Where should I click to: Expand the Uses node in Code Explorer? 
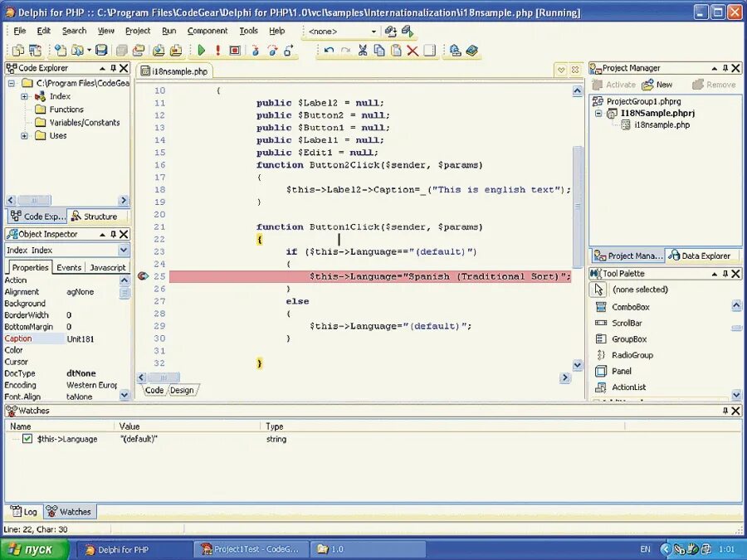coord(24,136)
